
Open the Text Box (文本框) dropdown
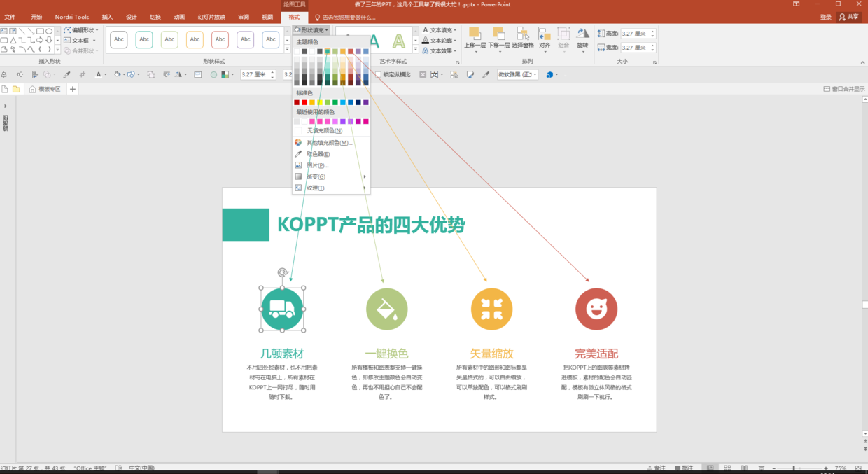pos(80,41)
